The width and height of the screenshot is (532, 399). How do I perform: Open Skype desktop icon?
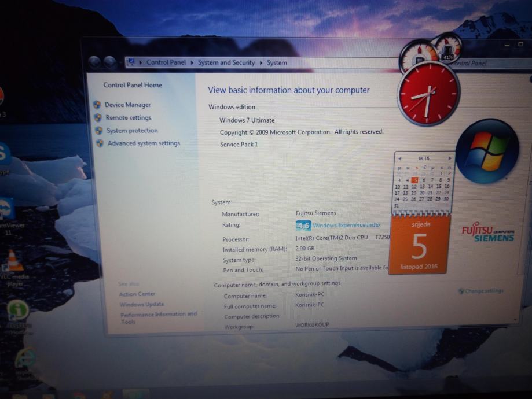pyautogui.click(x=5, y=158)
